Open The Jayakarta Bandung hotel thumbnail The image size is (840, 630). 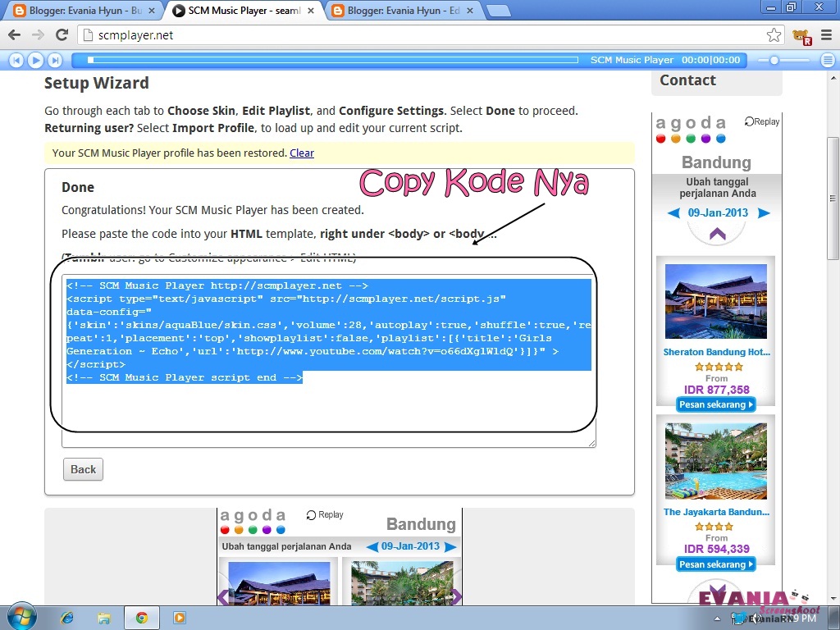click(715, 461)
